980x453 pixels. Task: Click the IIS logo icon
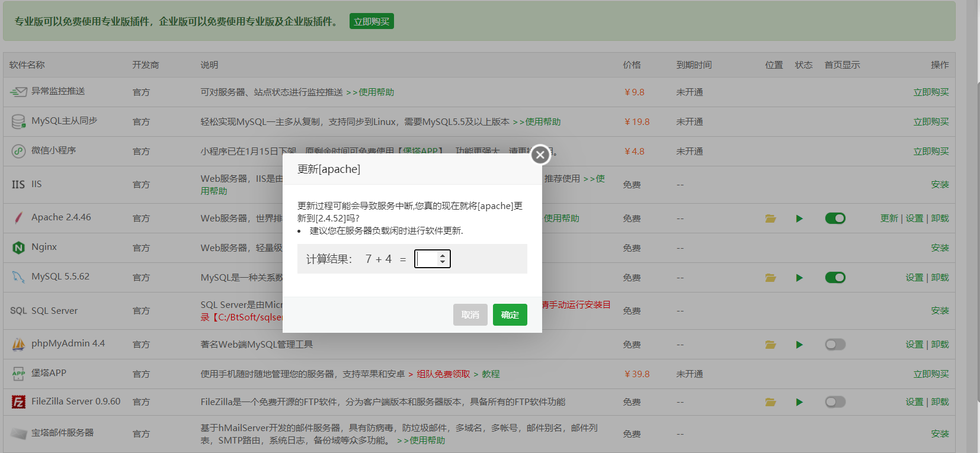[18, 185]
